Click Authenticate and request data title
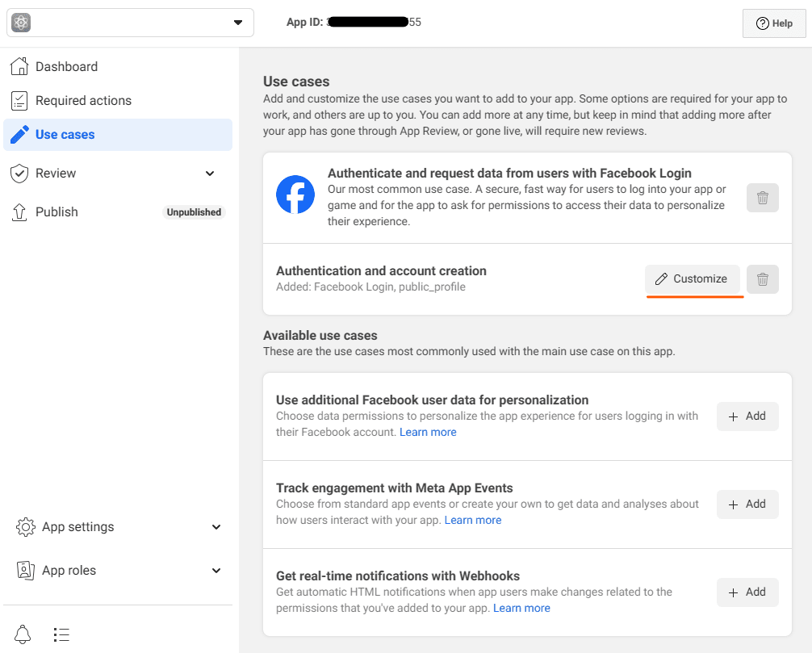 click(509, 173)
